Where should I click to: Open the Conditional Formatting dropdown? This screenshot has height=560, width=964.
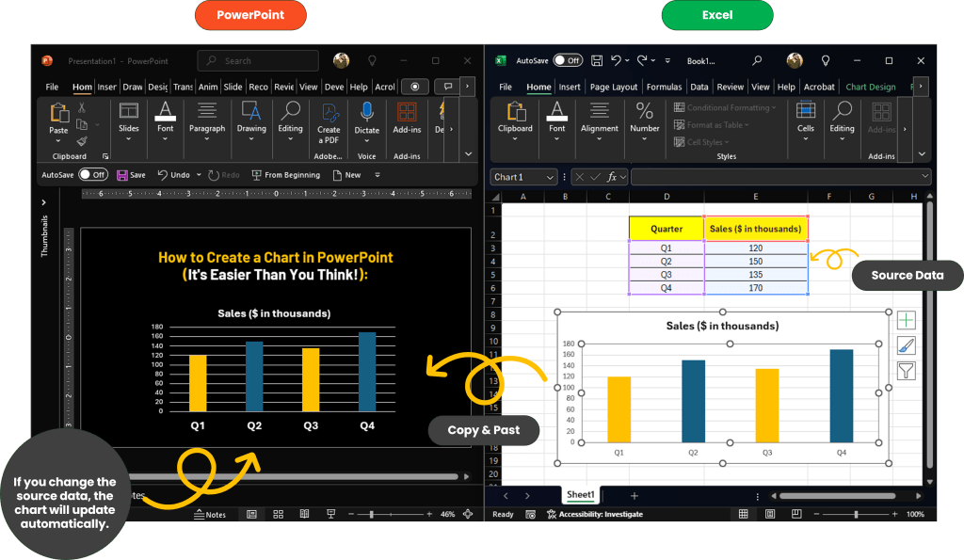tap(726, 108)
